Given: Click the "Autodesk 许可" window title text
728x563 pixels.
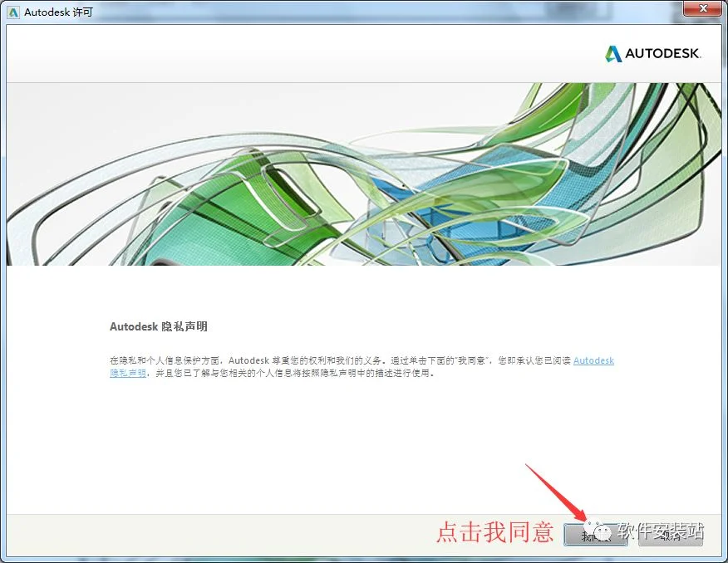Looking at the screenshot, I should coord(58,12).
